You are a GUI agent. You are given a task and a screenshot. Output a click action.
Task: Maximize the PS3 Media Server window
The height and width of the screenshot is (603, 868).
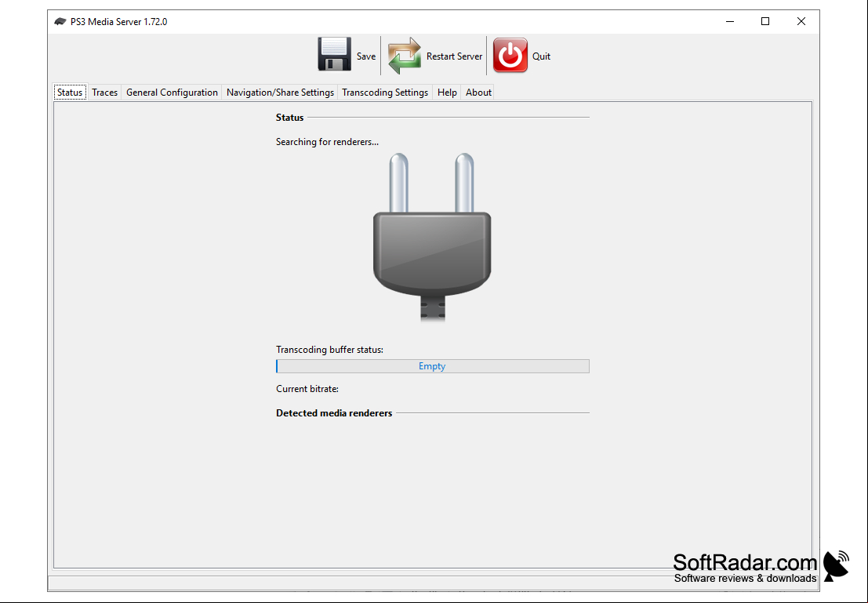tap(765, 22)
